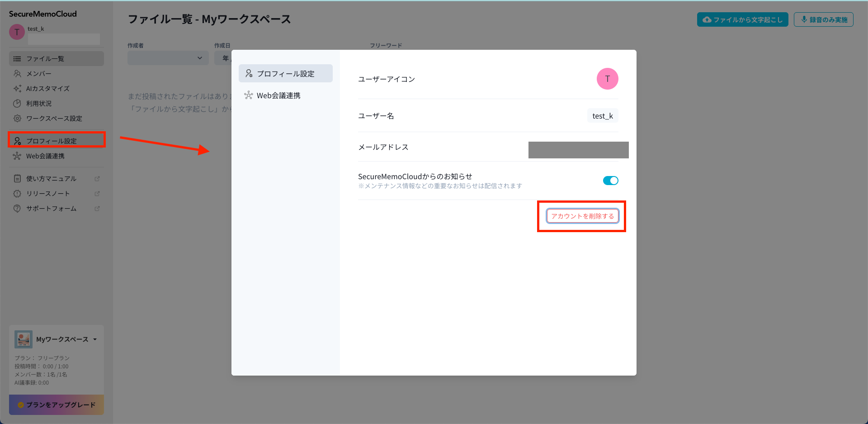Click the アカウントを削除する button
This screenshot has height=424, width=868.
pyautogui.click(x=582, y=216)
